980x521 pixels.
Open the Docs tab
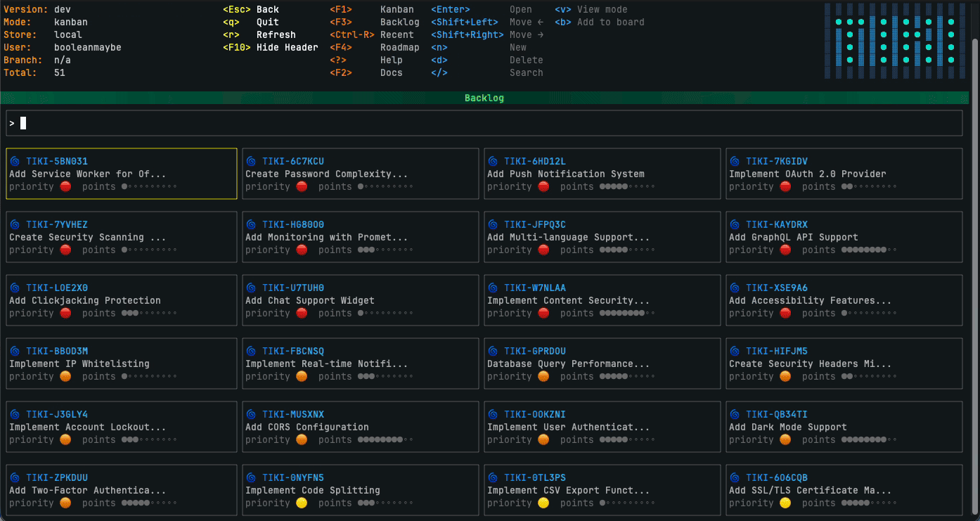(391, 72)
